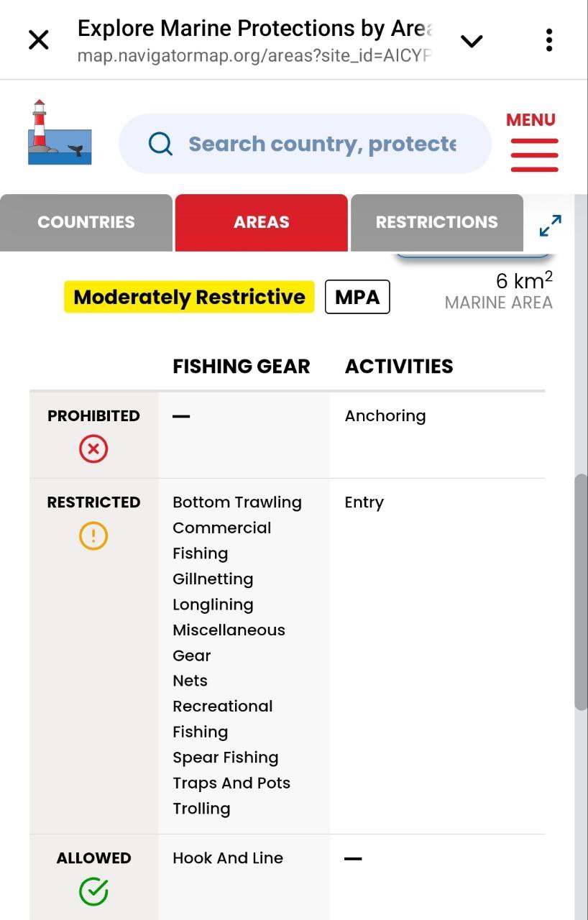Click the red prohibited X icon

click(93, 450)
